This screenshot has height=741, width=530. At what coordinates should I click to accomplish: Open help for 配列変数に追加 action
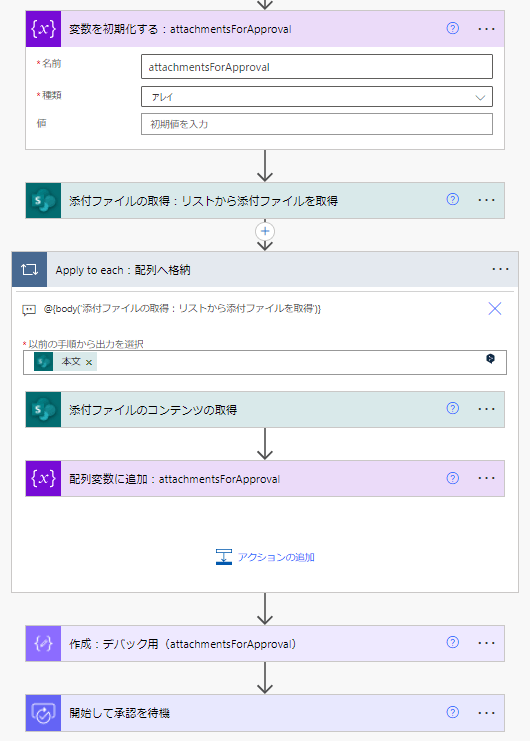(453, 478)
